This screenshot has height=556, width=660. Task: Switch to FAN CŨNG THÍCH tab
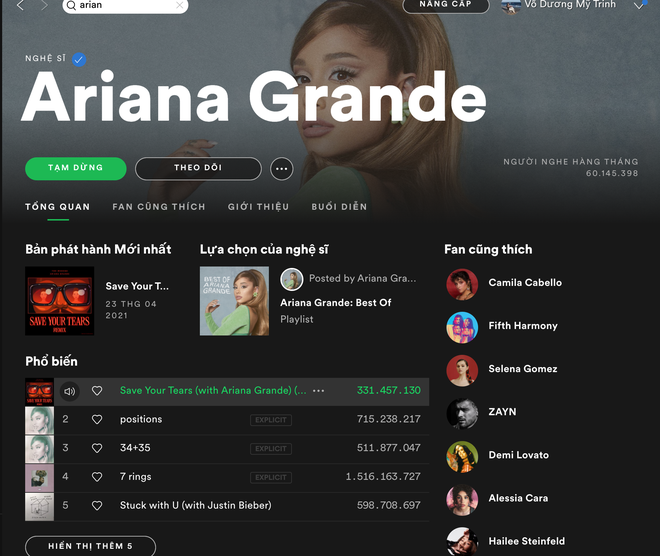click(159, 207)
